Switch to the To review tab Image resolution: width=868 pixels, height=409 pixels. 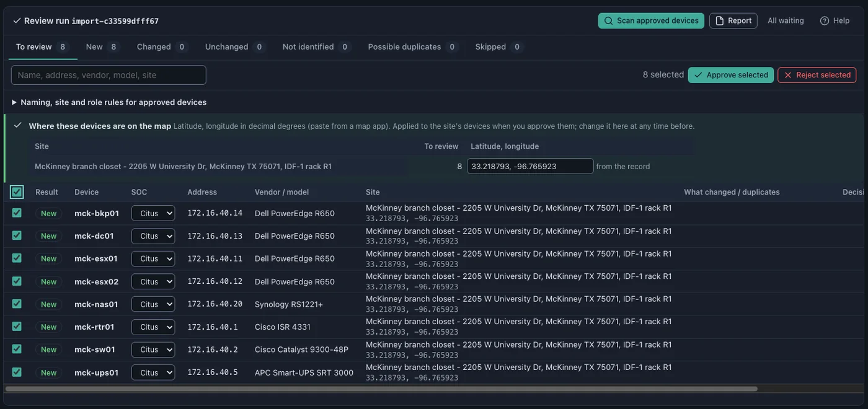[x=42, y=47]
